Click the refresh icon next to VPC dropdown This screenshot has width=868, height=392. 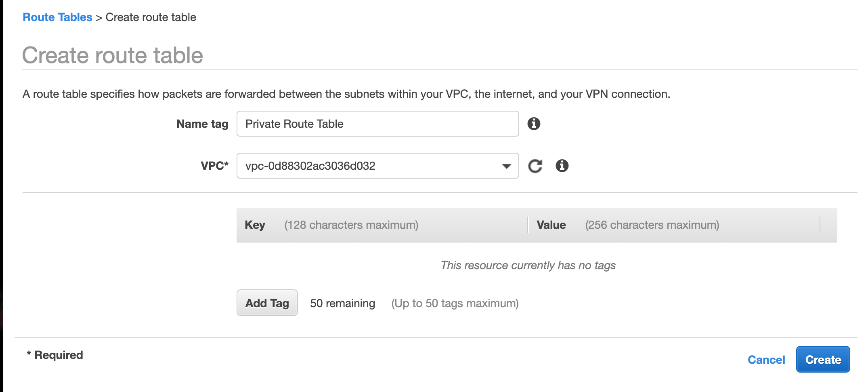point(535,166)
